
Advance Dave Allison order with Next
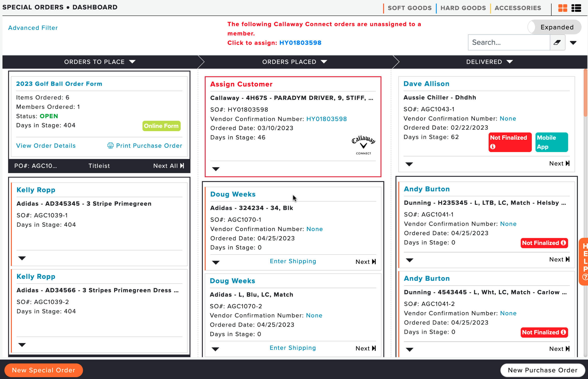tap(559, 163)
